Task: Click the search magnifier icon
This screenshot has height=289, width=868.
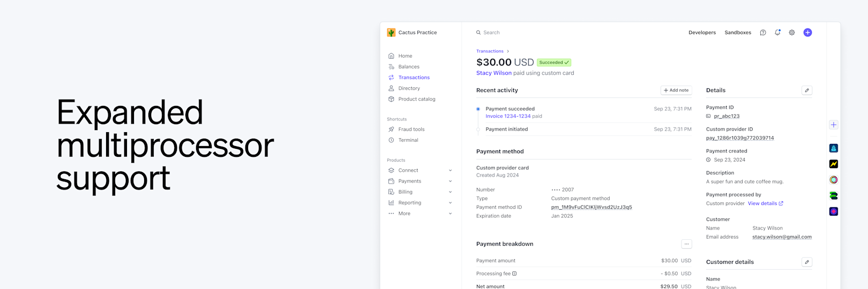Action: coord(478,33)
